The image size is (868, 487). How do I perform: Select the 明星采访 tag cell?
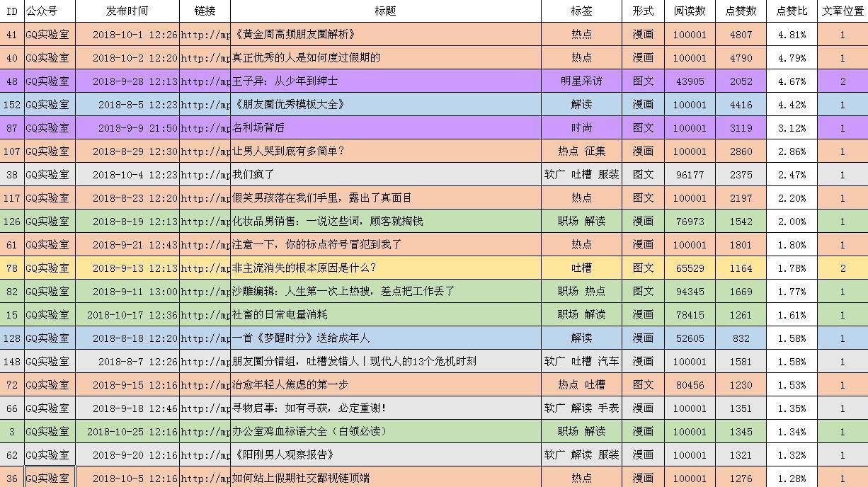pyautogui.click(x=582, y=81)
